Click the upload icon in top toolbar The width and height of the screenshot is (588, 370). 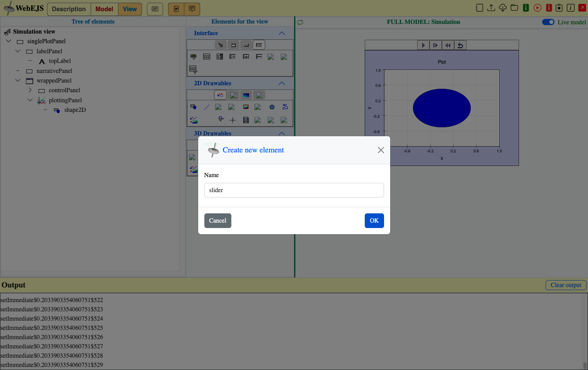coord(491,8)
